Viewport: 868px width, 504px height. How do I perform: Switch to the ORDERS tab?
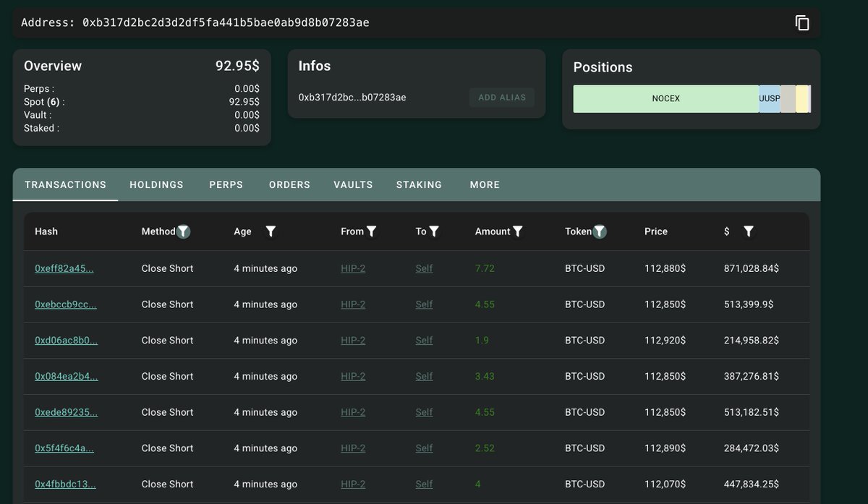289,184
